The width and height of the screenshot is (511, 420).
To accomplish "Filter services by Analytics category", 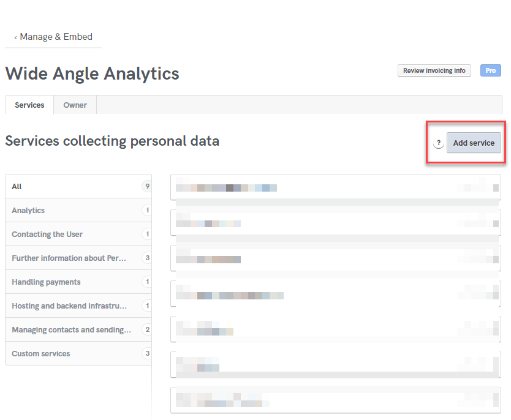I will pos(78,211).
